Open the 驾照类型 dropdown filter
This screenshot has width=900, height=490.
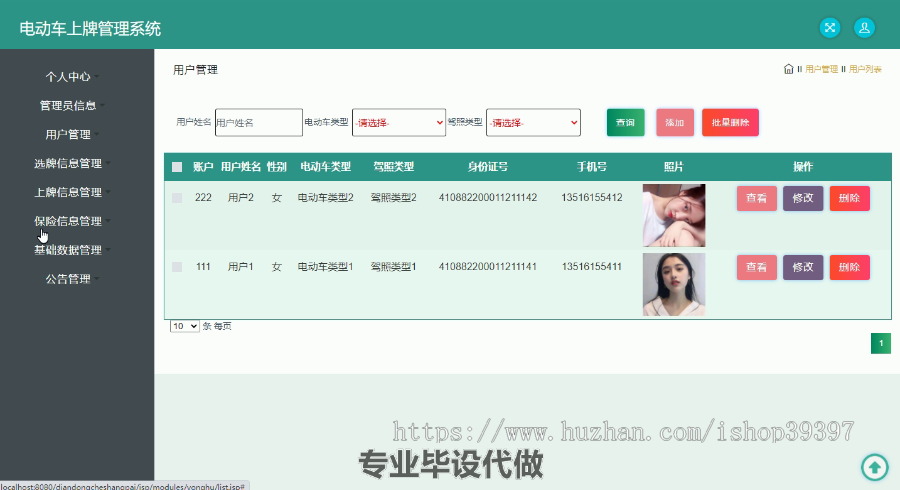pyautogui.click(x=533, y=122)
